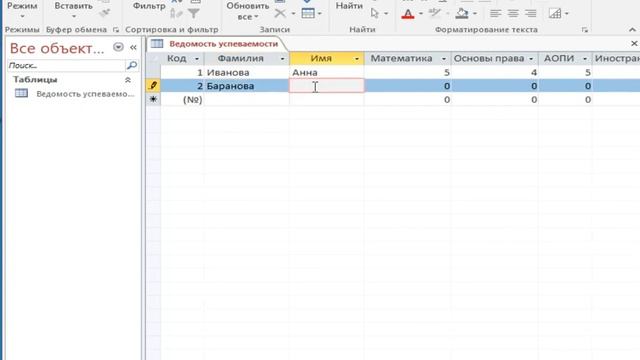Click the Режим button label
The image size is (640, 360).
[22, 6]
